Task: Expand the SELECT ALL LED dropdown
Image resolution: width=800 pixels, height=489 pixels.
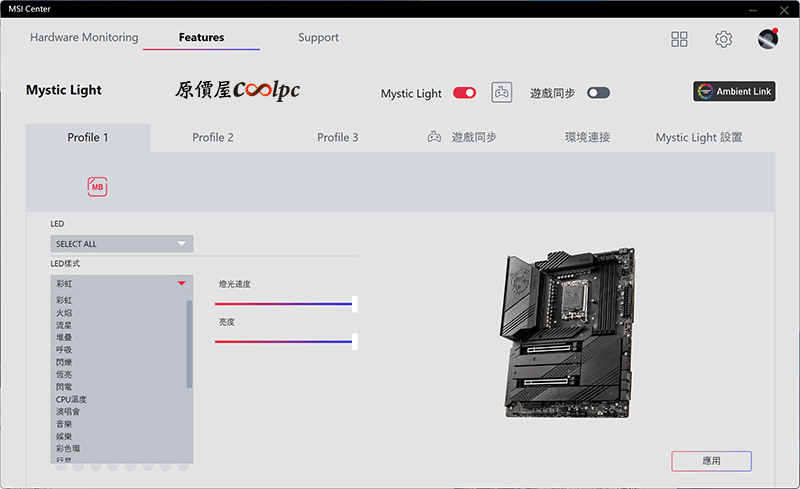Action: click(121, 243)
